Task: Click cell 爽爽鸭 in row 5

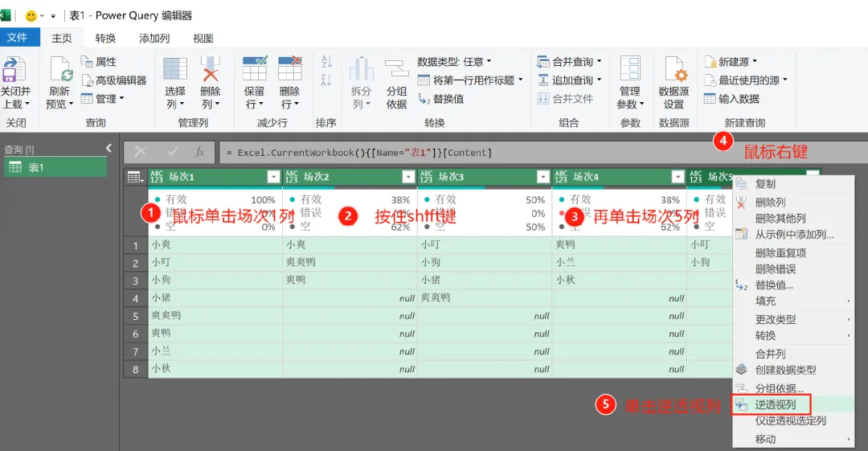Action: click(x=215, y=315)
